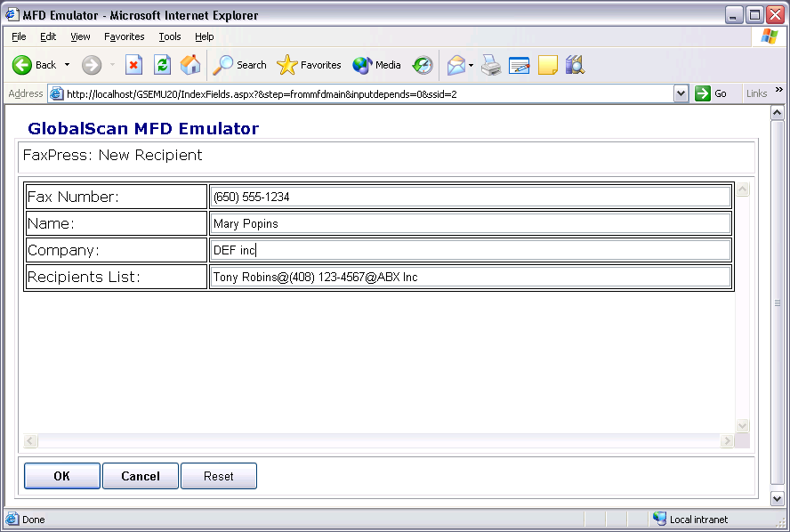Click the OK button
The width and height of the screenshot is (790, 532).
click(62, 476)
